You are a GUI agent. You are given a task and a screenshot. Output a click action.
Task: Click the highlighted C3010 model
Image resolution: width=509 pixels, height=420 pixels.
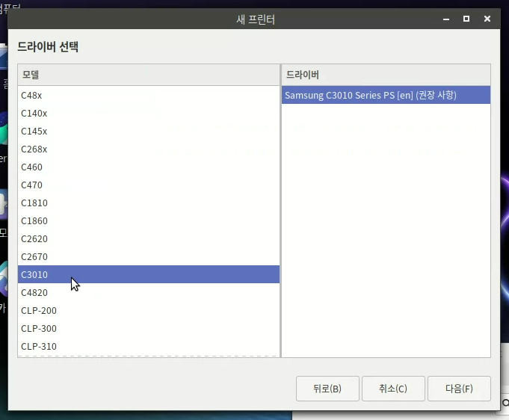click(149, 274)
